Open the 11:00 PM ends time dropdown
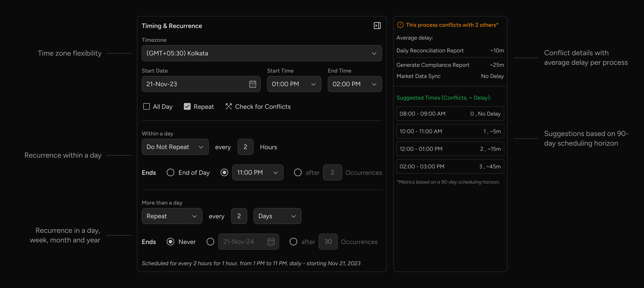Image resolution: width=644 pixels, height=288 pixels. coord(258,173)
